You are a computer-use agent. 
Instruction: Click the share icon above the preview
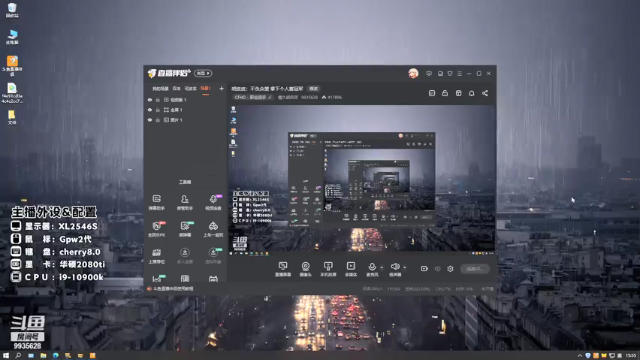point(485,93)
